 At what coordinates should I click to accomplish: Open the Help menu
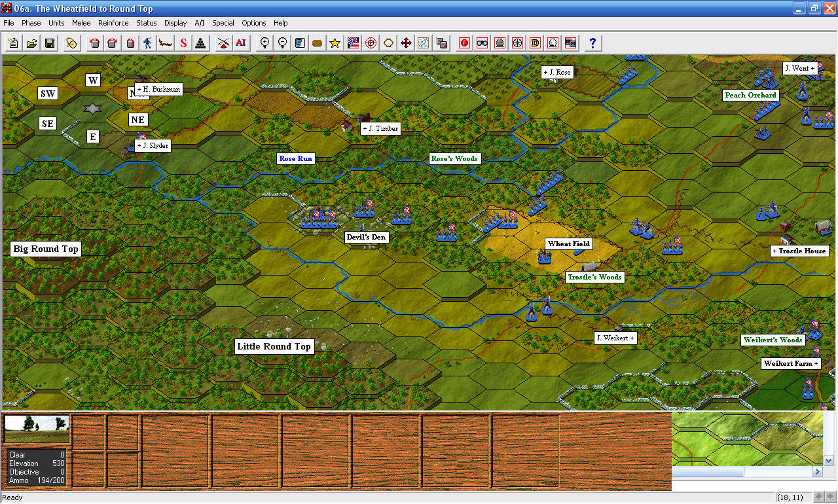(281, 23)
